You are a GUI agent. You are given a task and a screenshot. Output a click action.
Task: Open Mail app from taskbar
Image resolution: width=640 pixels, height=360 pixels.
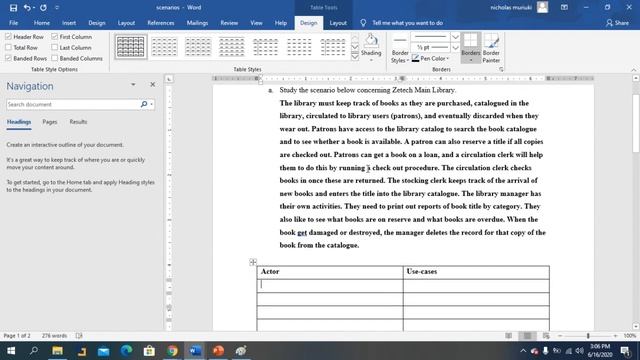103,351
